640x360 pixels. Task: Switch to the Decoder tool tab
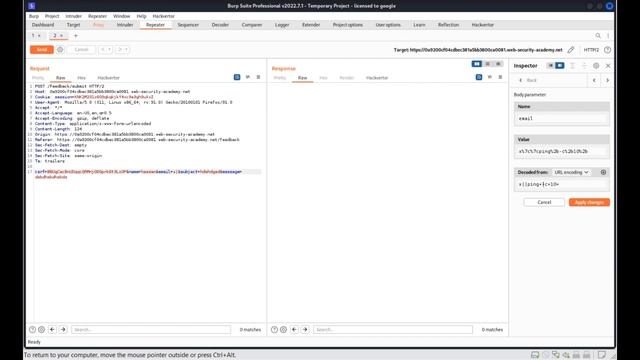220,25
